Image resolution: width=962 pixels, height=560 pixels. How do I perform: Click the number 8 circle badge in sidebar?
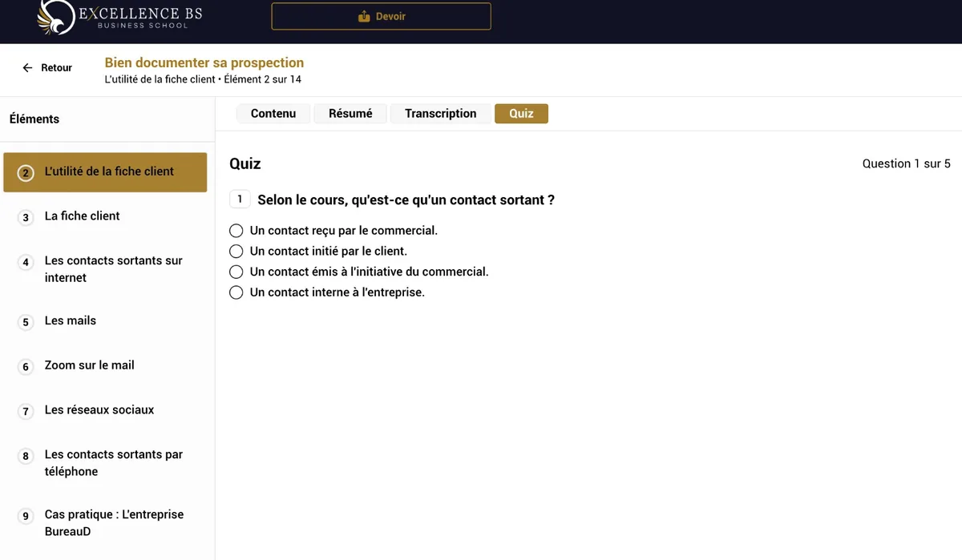(26, 456)
